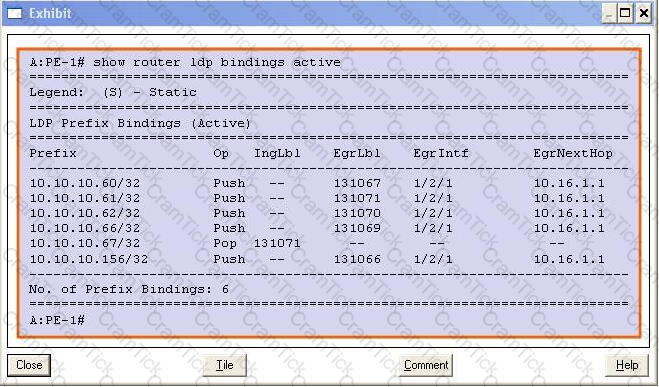
Task: Click the IngLbl value 131071
Action: 277,243
